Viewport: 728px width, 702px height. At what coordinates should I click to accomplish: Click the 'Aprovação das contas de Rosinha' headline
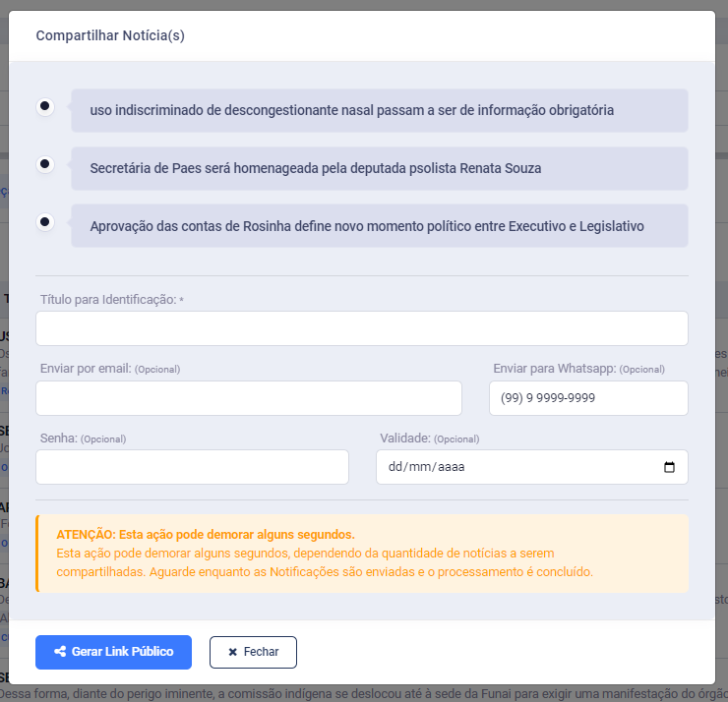point(367,226)
